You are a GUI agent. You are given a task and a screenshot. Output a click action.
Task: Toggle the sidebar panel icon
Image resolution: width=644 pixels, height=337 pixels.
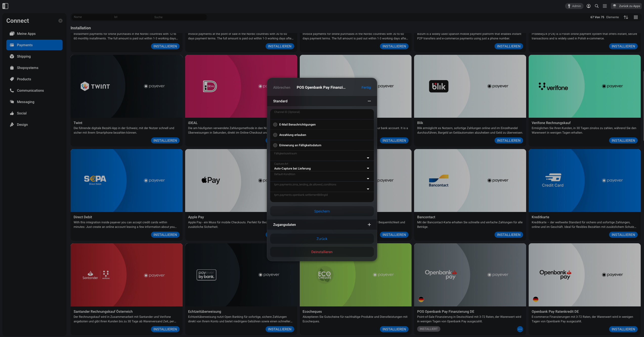pos(5,6)
